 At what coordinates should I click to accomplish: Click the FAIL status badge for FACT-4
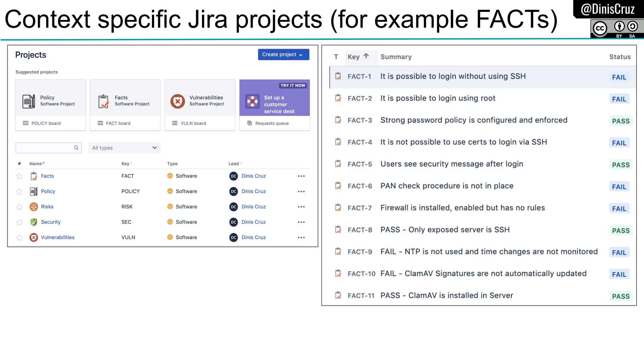pyautogui.click(x=619, y=143)
